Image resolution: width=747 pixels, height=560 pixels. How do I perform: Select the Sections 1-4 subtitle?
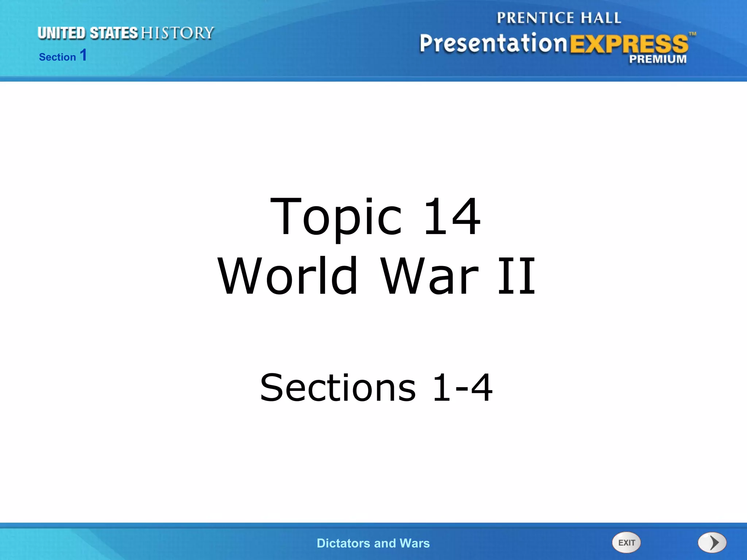[x=376, y=388]
